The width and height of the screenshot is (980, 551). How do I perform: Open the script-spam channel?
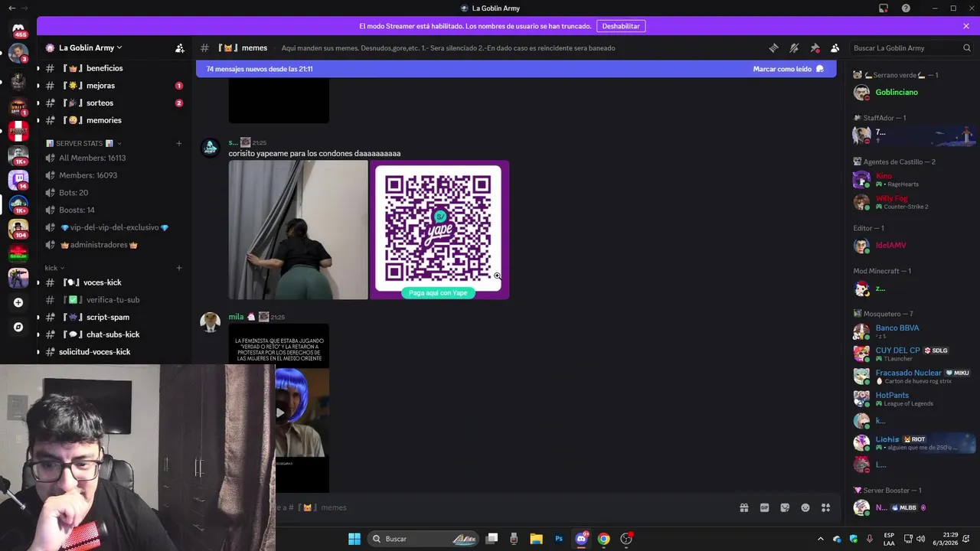113,317
